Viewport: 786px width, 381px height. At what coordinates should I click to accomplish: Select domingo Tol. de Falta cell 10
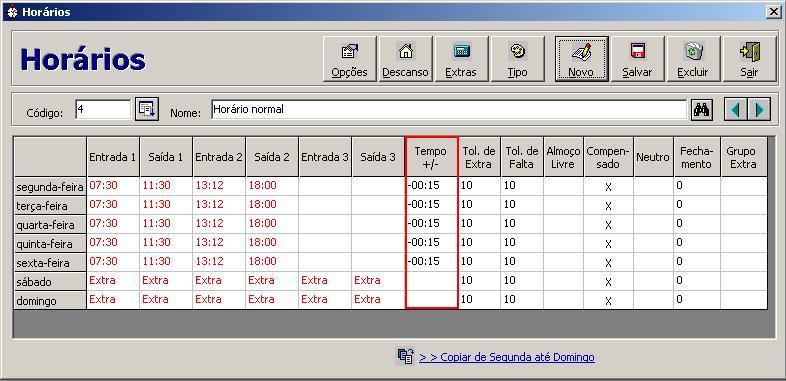(x=522, y=300)
